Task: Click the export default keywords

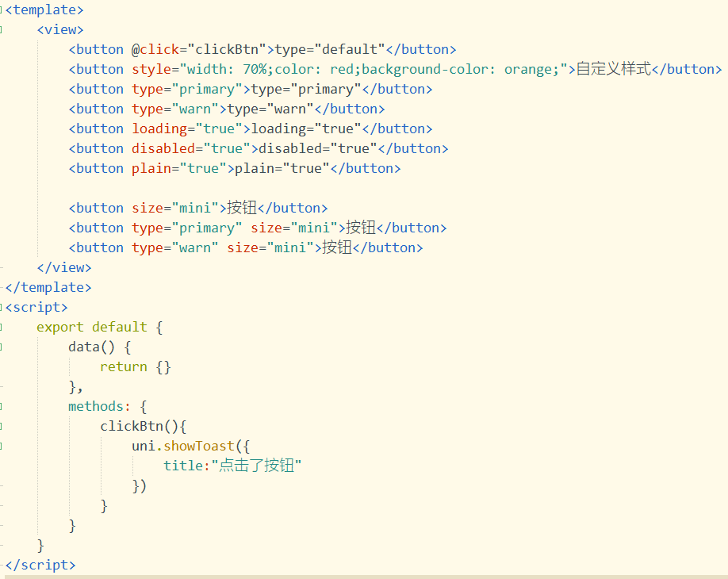Action: (x=91, y=328)
